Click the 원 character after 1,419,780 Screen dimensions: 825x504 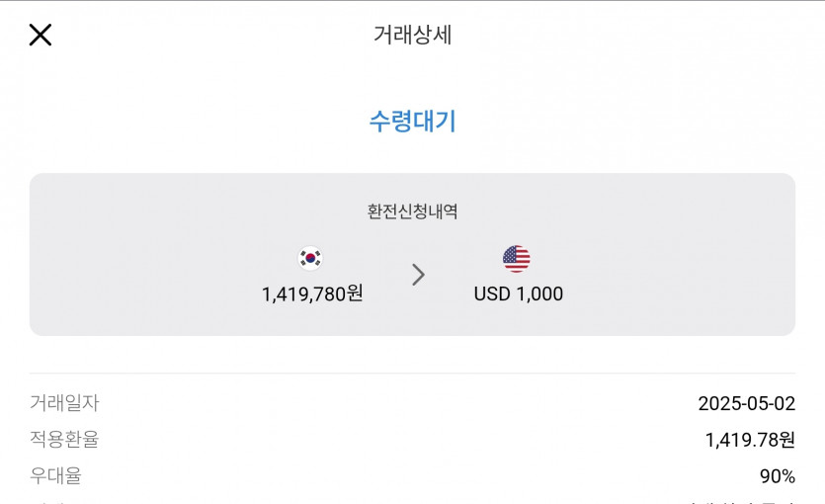pyautogui.click(x=355, y=294)
